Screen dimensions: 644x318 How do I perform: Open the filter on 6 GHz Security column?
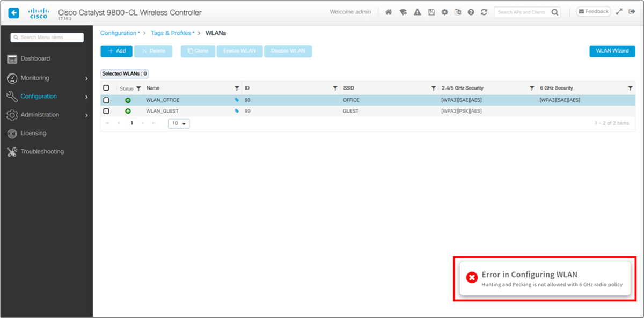pos(630,88)
